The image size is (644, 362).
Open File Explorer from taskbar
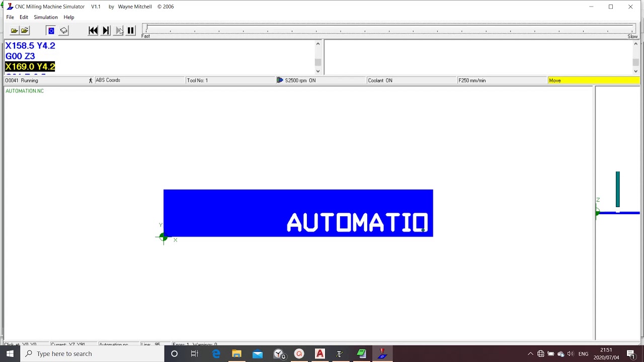coord(236,353)
